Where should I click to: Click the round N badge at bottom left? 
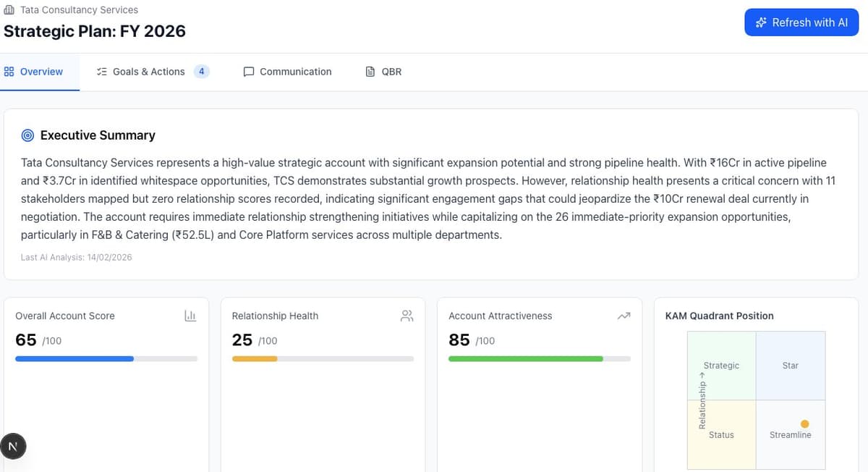[12, 446]
